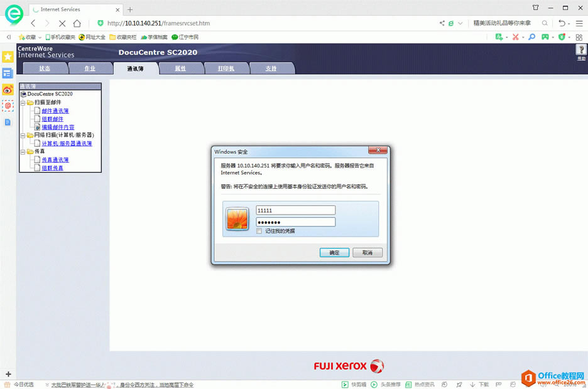Open the dropdown next to browser mode icon
Image resolution: width=588 pixels, height=389 pixels.
(460, 23)
